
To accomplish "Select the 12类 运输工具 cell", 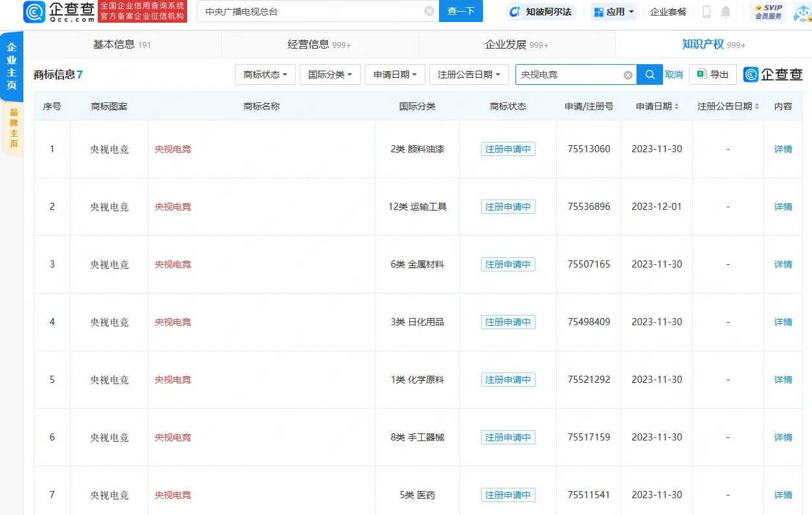I will [418, 207].
